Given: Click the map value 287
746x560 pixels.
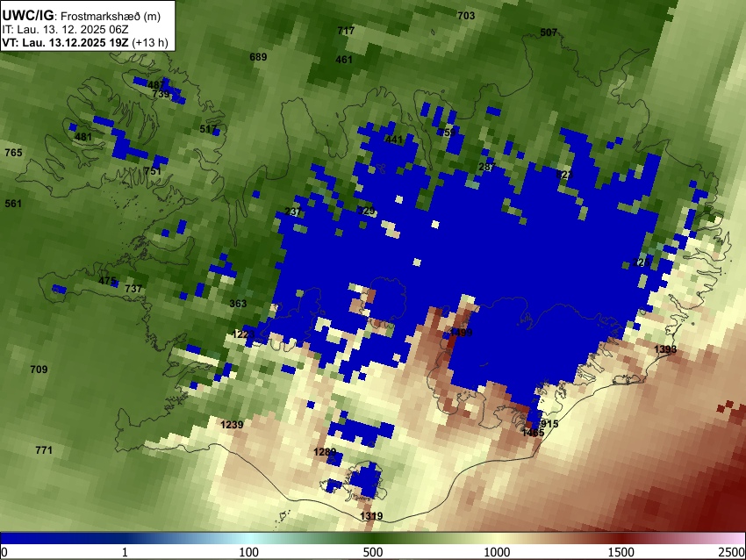Looking at the screenshot, I should click(487, 167).
